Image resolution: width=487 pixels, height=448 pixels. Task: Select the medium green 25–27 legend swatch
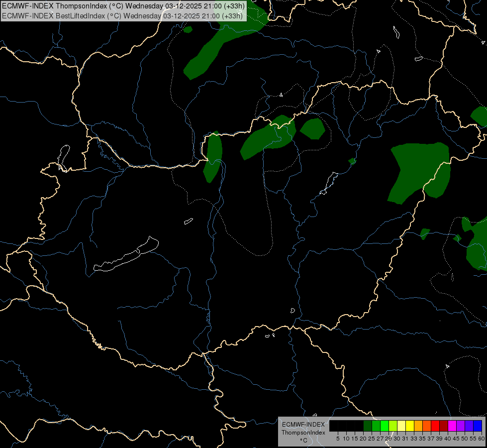[376, 426]
